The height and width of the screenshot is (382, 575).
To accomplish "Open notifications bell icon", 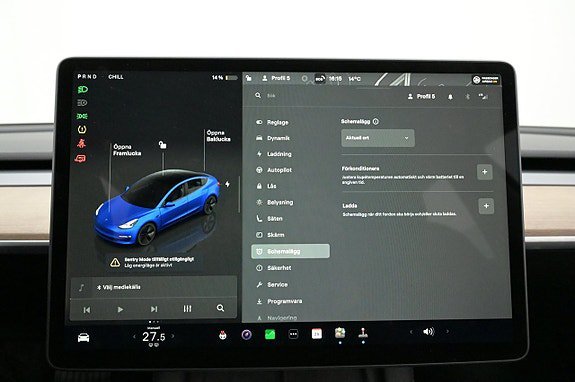I will 450,97.
